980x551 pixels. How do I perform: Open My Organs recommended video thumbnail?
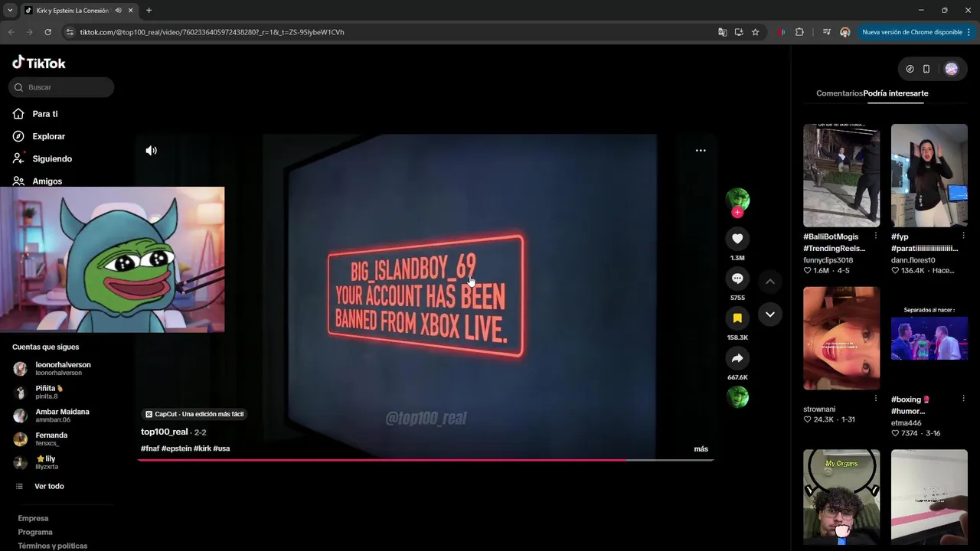pyautogui.click(x=841, y=497)
